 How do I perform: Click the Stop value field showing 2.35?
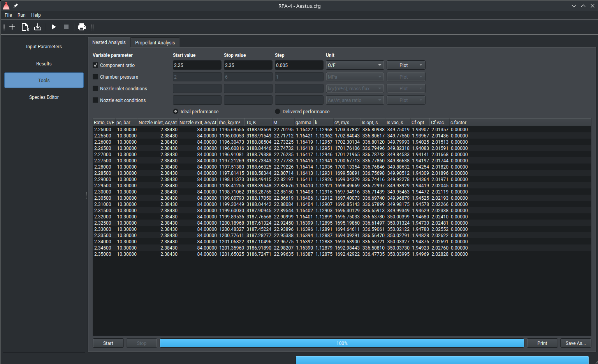[248, 65]
